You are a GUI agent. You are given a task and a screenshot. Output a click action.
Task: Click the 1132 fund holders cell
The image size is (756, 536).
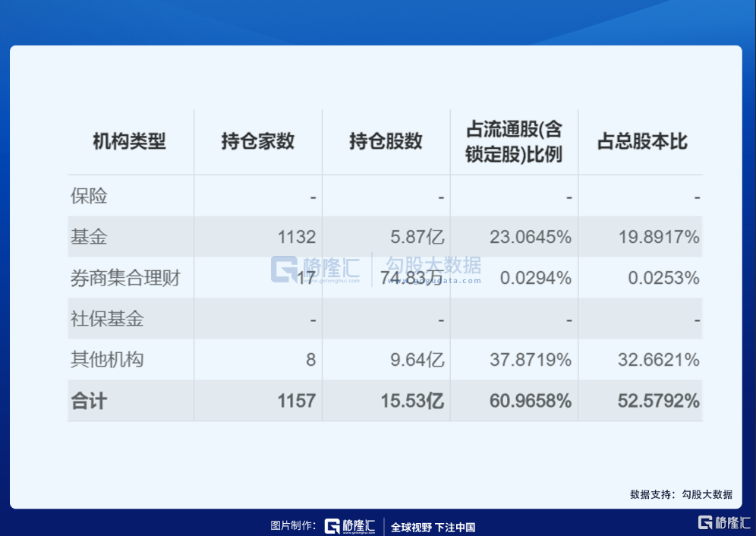pyautogui.click(x=296, y=237)
